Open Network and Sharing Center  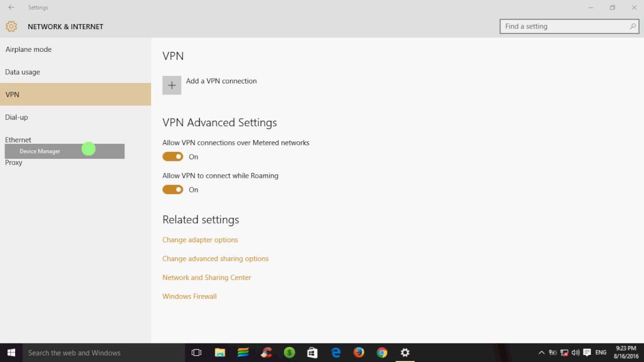207,277
